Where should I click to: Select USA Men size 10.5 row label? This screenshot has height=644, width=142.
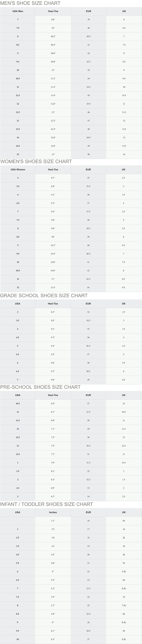(x=18, y=78)
